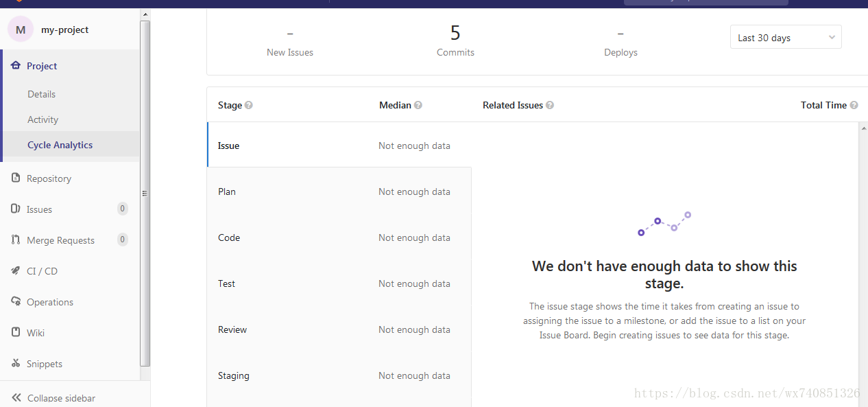Click the Operations sidebar icon
The width and height of the screenshot is (868, 407).
16,301
